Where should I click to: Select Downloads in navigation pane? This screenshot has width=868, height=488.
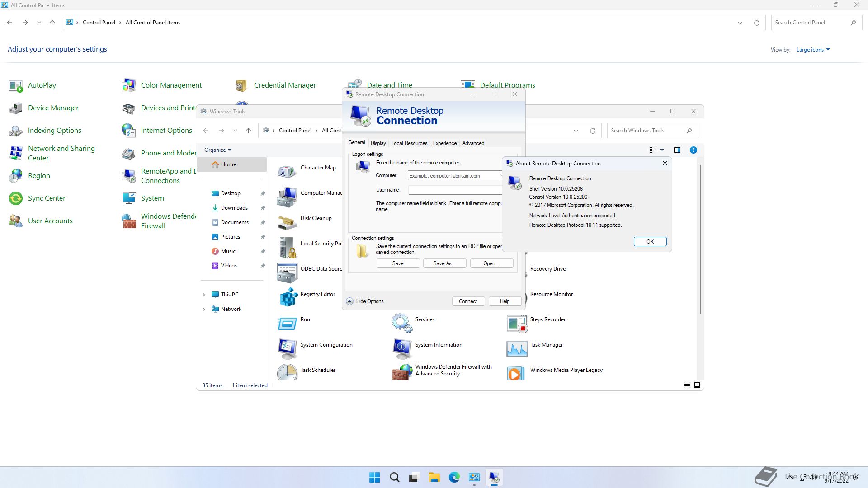pos(234,208)
